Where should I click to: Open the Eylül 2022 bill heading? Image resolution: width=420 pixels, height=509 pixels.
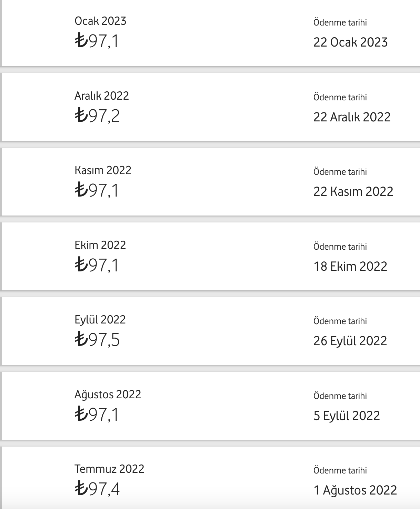point(100,320)
